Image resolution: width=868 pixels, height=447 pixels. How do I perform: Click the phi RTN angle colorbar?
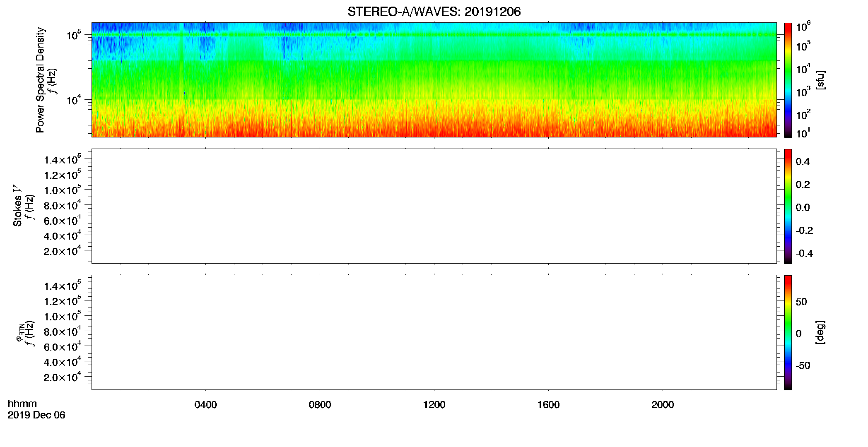point(788,332)
